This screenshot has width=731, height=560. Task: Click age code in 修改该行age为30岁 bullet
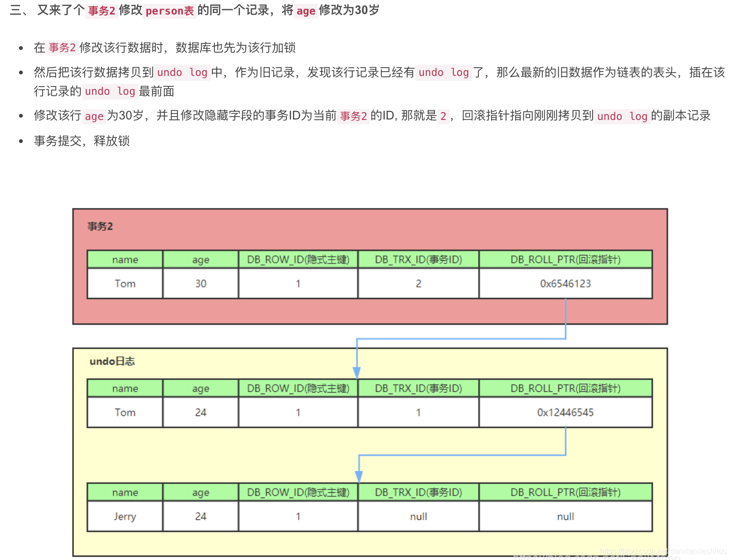pos(94,116)
